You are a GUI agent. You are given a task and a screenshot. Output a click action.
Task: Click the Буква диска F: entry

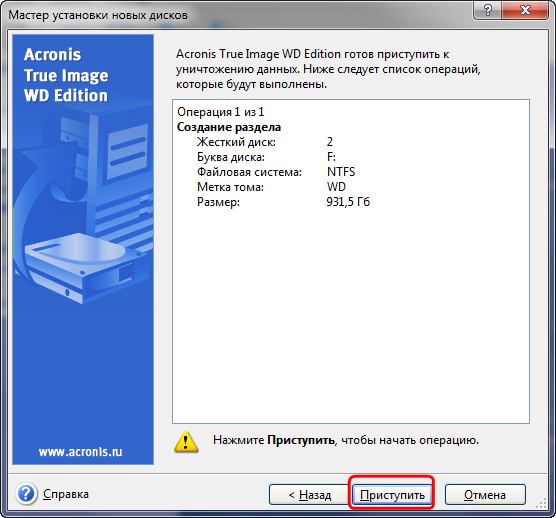(266, 157)
